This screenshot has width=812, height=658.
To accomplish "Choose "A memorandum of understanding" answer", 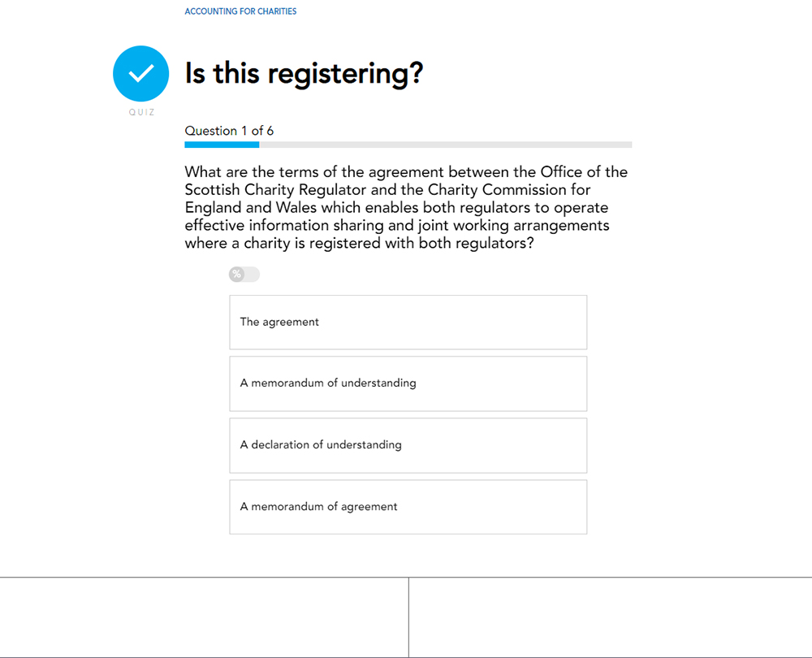I will [408, 383].
